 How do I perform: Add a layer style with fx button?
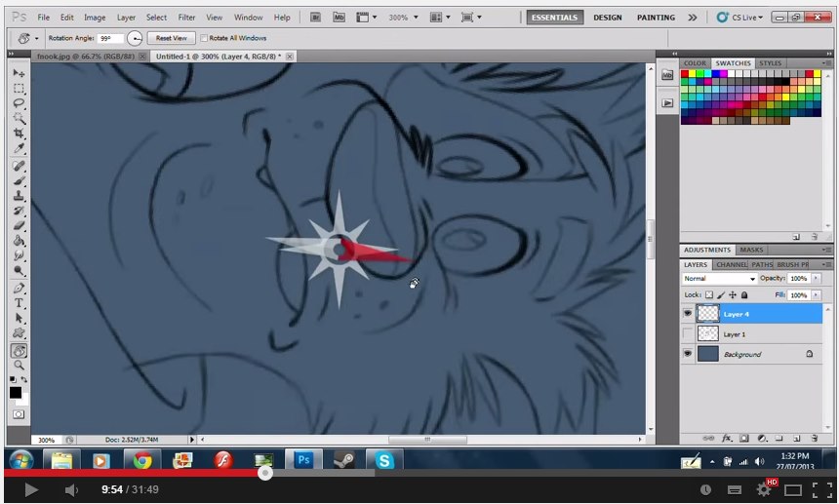[x=727, y=439]
